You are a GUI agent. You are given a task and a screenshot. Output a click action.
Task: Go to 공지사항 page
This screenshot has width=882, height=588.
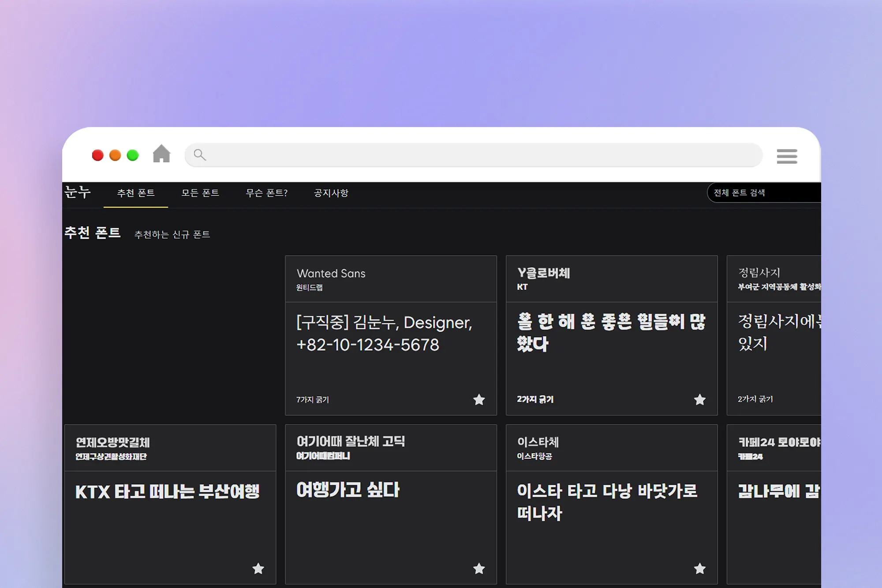coord(331,193)
